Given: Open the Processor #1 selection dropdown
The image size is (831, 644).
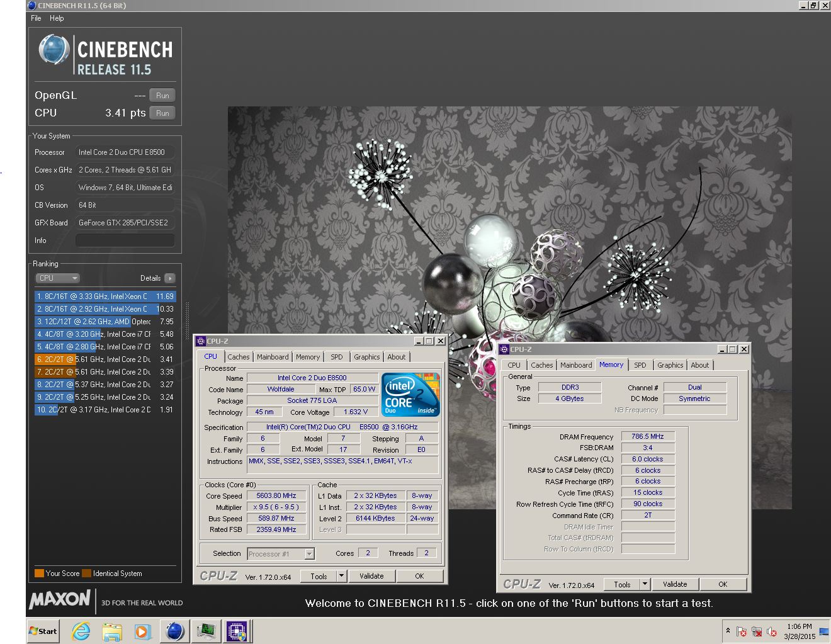Looking at the screenshot, I should [x=281, y=554].
